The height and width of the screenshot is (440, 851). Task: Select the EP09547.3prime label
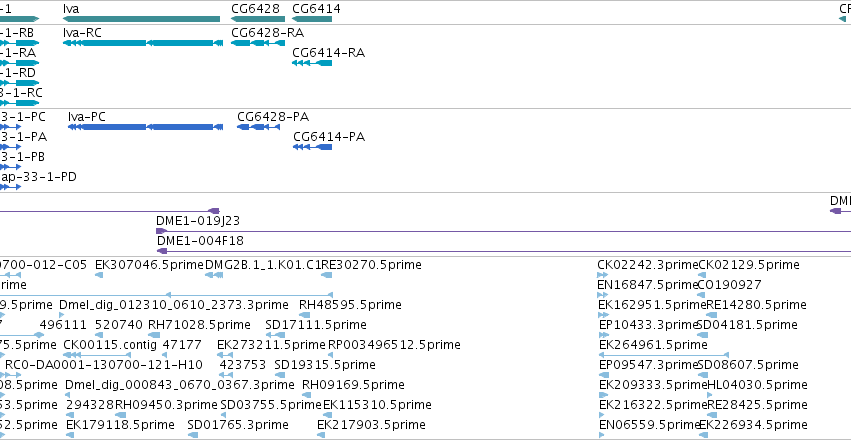click(648, 365)
